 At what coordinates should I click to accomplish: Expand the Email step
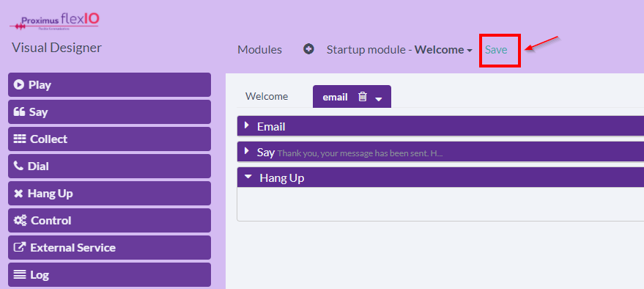tap(247, 125)
